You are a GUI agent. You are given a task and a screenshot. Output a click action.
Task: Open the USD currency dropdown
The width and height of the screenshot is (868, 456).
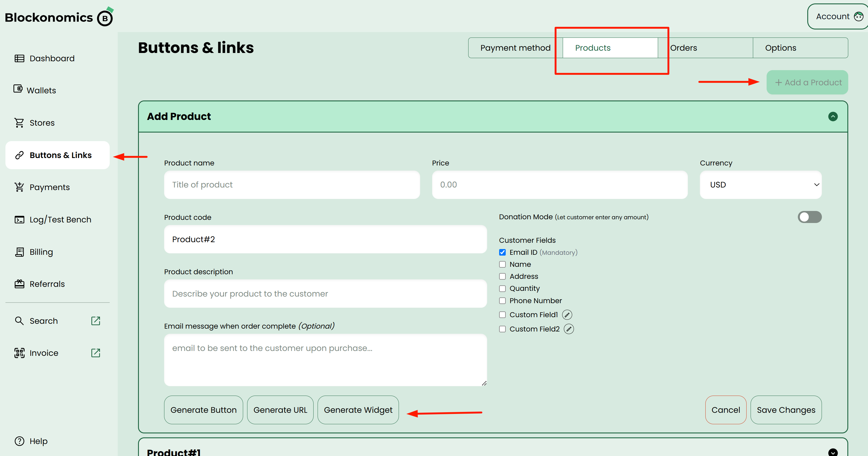tap(761, 185)
